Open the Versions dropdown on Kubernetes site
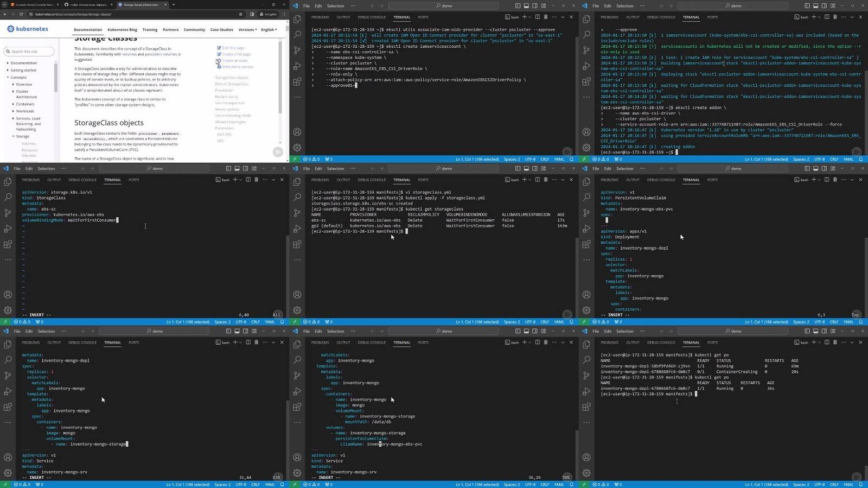This screenshot has height=488, width=868. point(247,30)
